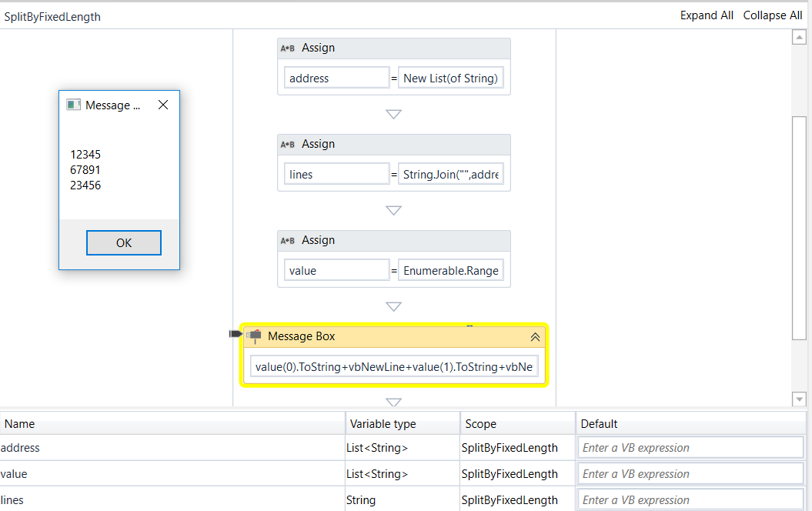Screen dimensions: 812x511
Task: Click the connector arrow below the value Assign
Action: click(x=393, y=306)
